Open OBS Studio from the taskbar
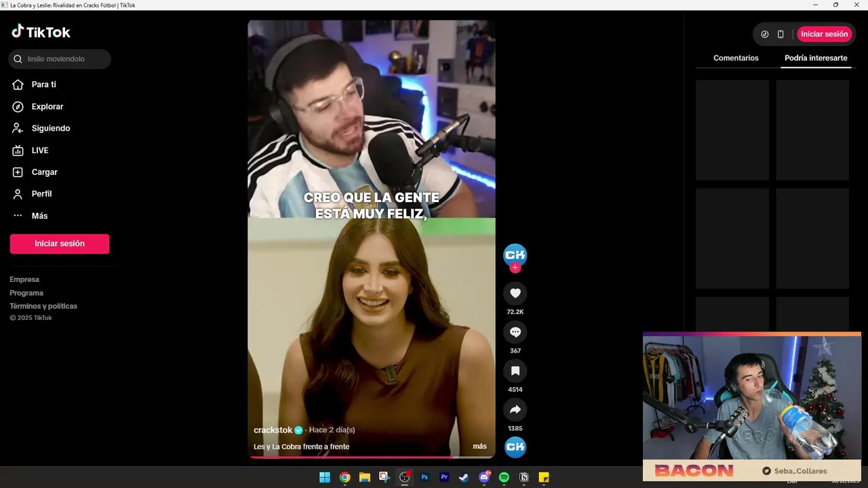Image resolution: width=868 pixels, height=488 pixels. coord(405,477)
